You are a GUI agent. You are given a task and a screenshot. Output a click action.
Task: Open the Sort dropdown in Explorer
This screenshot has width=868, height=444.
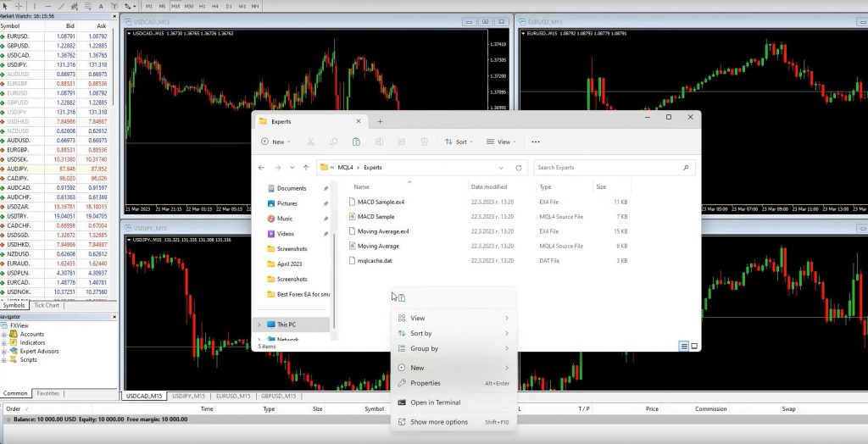tap(459, 142)
